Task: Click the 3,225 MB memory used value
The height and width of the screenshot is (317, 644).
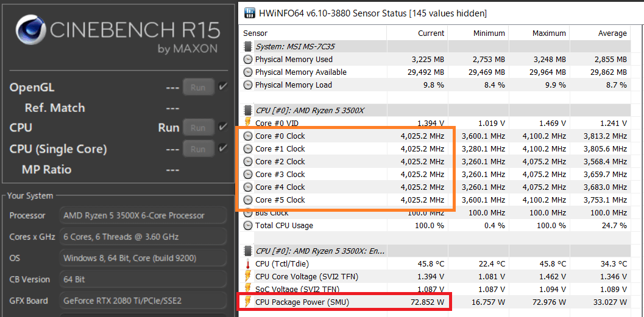Action: [428, 60]
